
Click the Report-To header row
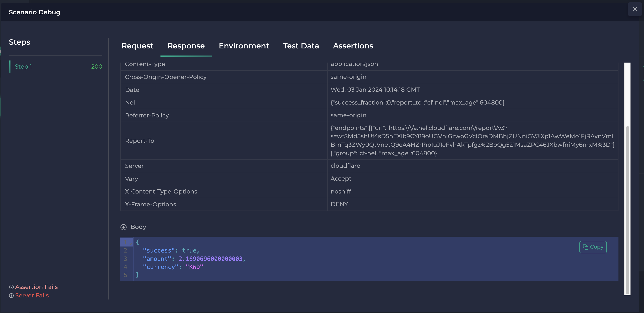click(140, 141)
